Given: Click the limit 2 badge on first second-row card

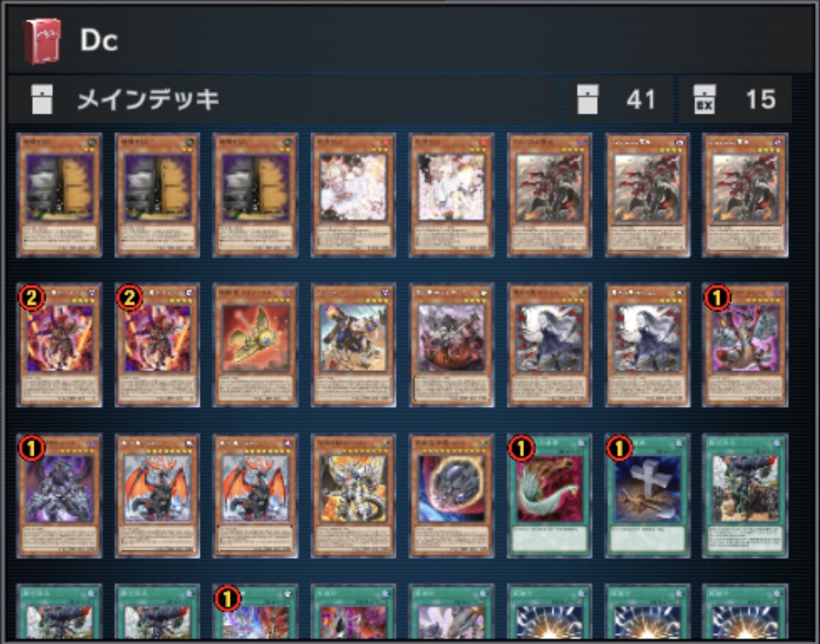Looking at the screenshot, I should pyautogui.click(x=31, y=298).
